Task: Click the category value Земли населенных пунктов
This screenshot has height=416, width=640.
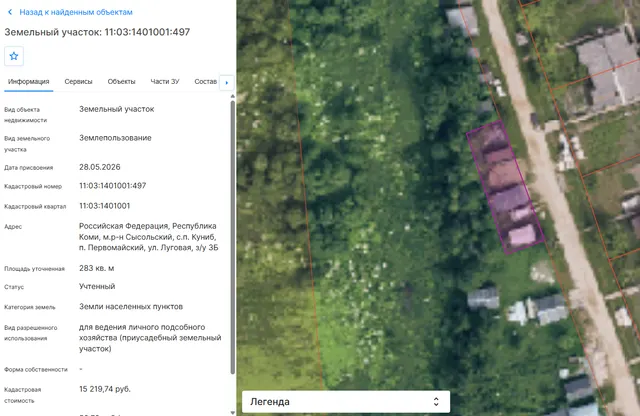Action: [131, 307]
